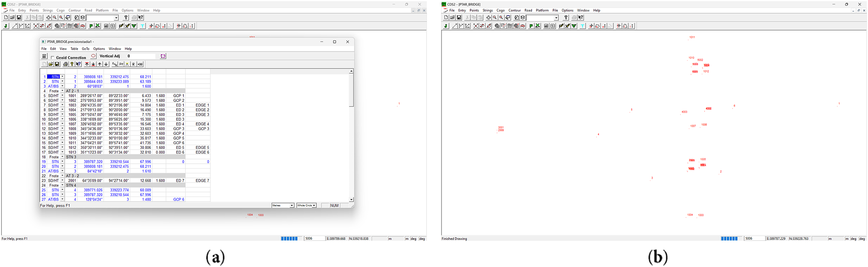Click the Pt icon in stadia toolbar
Image resolution: width=868 pixels, height=267 pixels.
pos(121,64)
